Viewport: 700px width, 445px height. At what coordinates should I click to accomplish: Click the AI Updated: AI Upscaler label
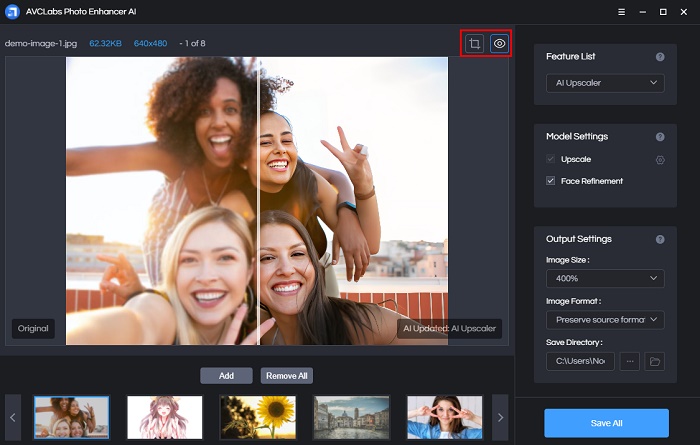pos(449,329)
